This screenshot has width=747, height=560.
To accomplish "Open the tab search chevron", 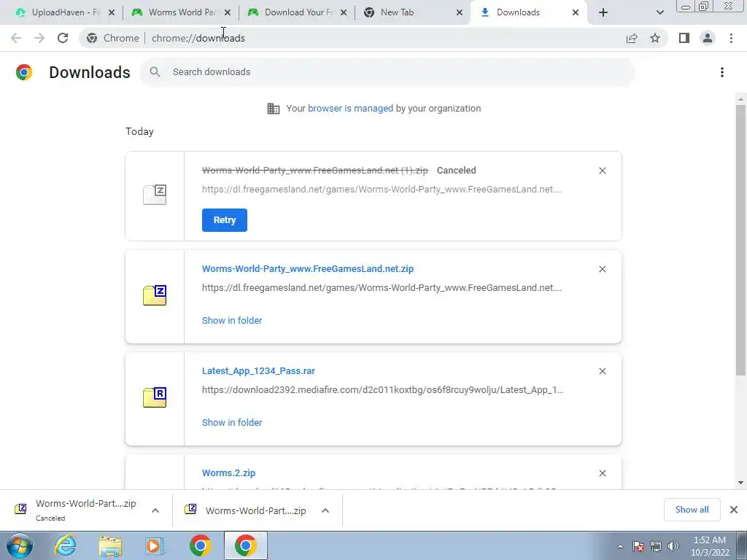I will pyautogui.click(x=659, y=12).
